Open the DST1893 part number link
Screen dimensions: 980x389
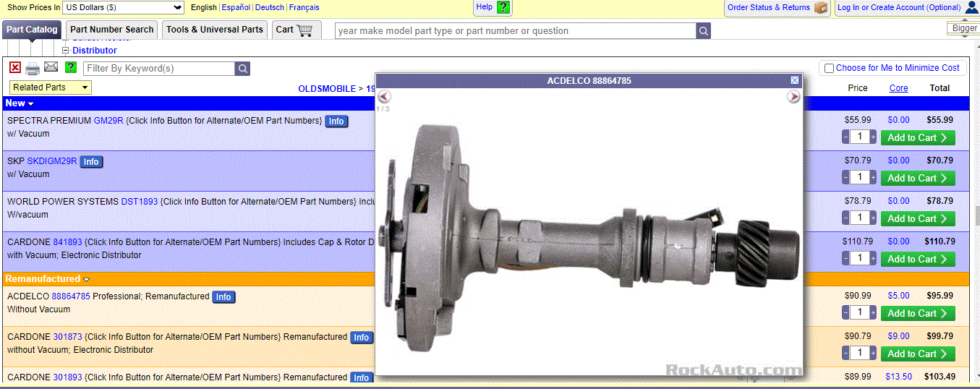point(140,202)
